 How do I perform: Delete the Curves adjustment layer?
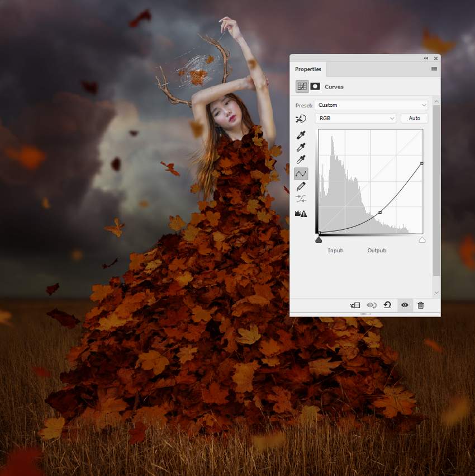pyautogui.click(x=421, y=305)
